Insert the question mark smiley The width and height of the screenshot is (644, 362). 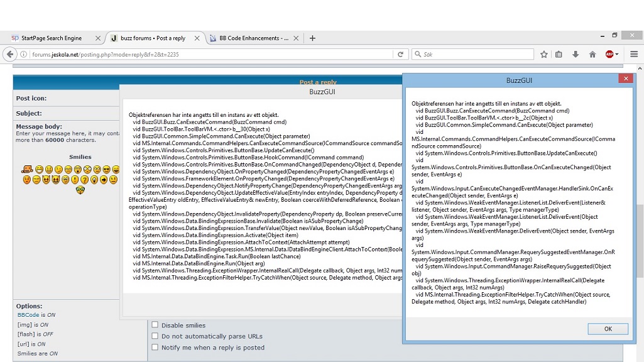(x=84, y=180)
